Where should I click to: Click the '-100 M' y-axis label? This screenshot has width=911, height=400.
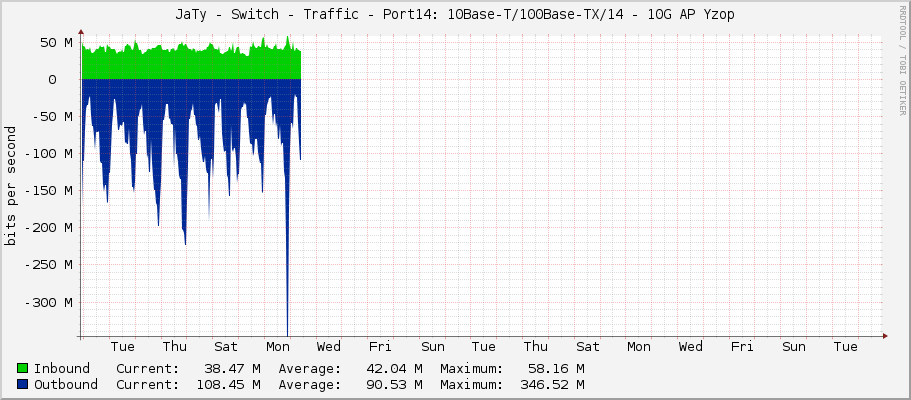[x=49, y=153]
